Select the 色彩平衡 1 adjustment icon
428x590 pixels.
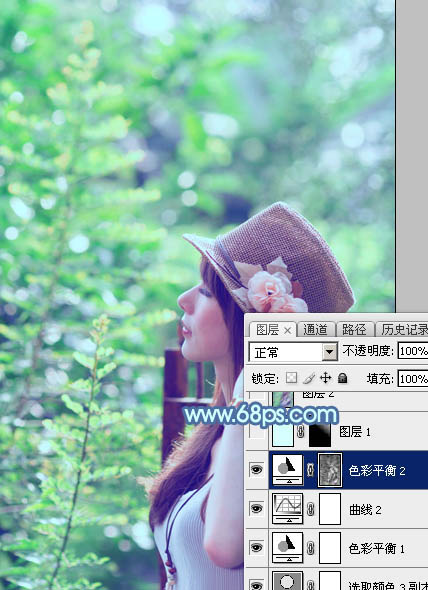(288, 548)
